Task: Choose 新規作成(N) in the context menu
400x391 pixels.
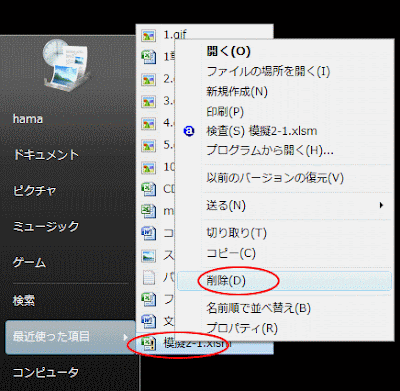Action: [x=237, y=91]
